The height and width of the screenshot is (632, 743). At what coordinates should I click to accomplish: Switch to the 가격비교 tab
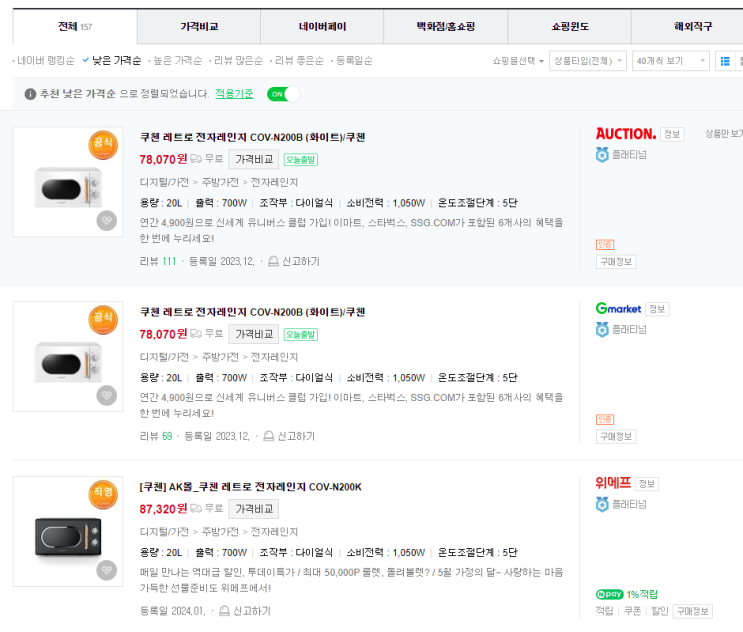(x=199, y=27)
